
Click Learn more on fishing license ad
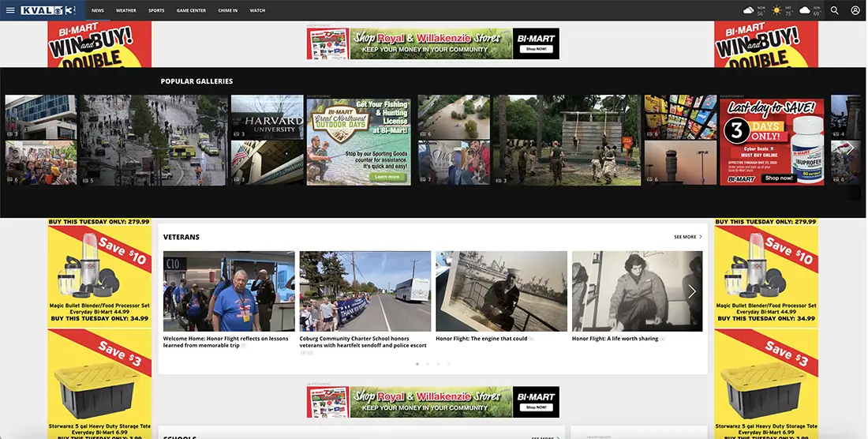click(x=387, y=177)
